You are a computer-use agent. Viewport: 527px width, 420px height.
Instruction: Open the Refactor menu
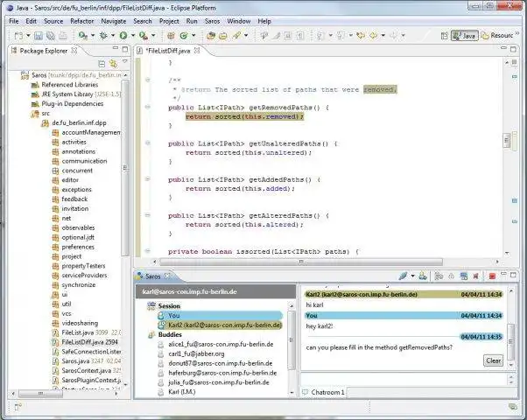[x=82, y=20]
